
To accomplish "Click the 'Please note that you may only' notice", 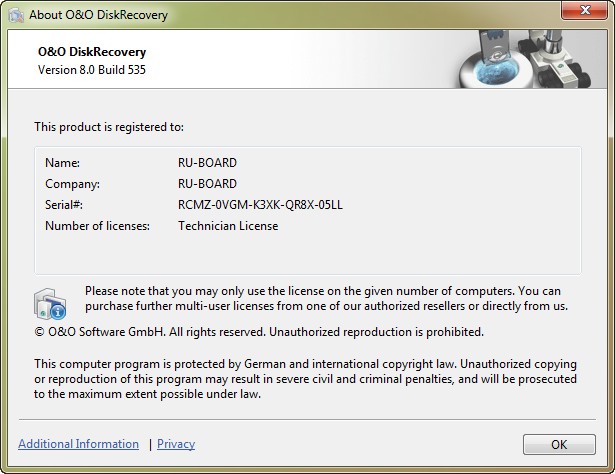I will (326, 298).
